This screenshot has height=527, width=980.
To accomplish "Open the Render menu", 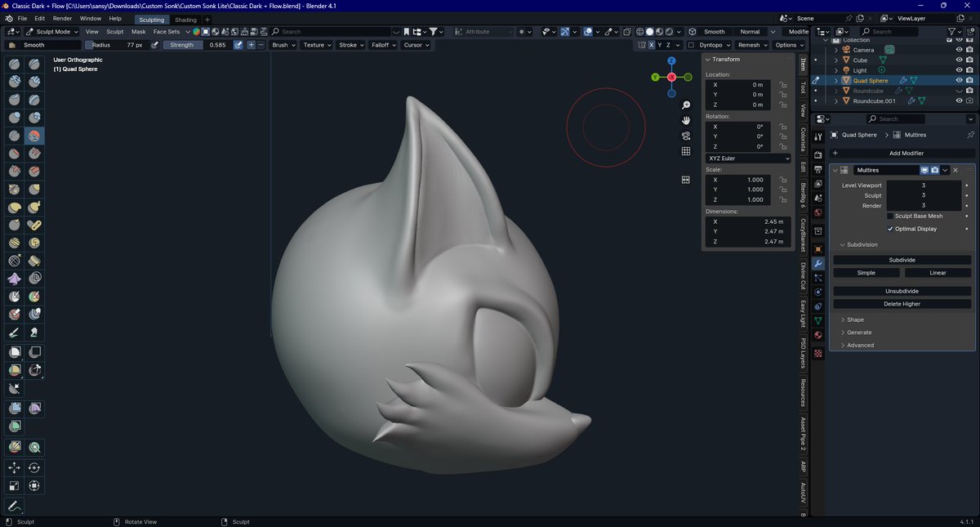I will click(x=62, y=18).
